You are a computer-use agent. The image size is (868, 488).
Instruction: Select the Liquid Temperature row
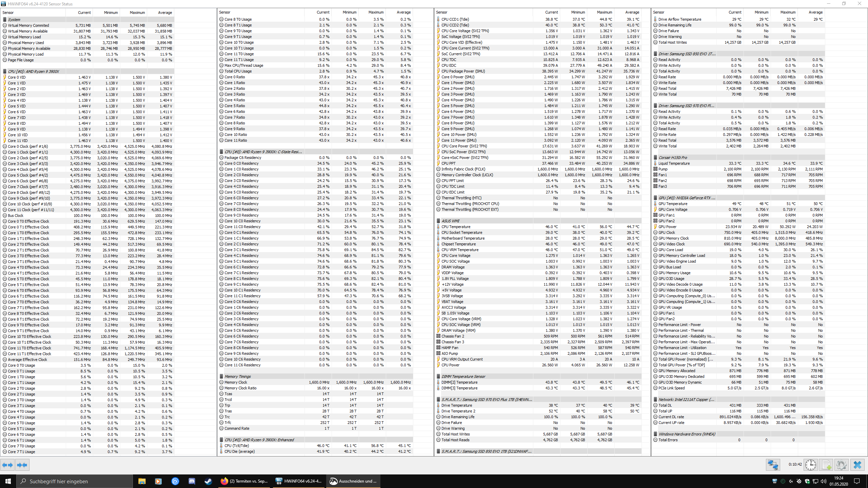pyautogui.click(x=738, y=163)
